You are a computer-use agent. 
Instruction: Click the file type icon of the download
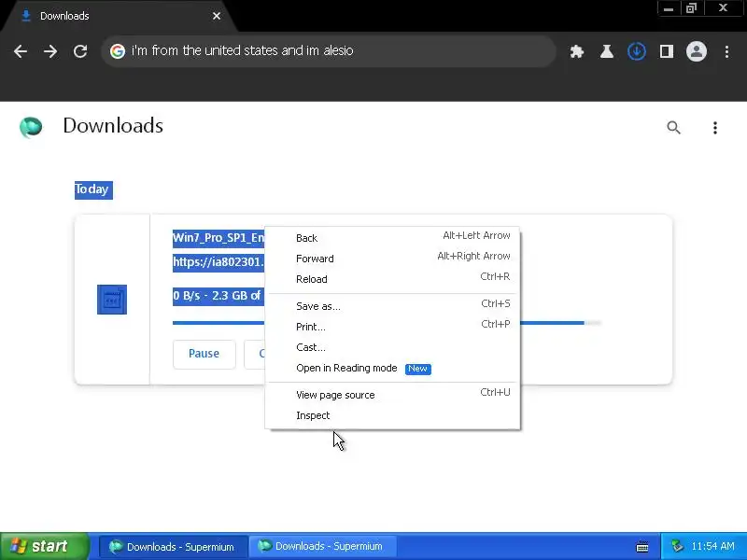pos(112,300)
